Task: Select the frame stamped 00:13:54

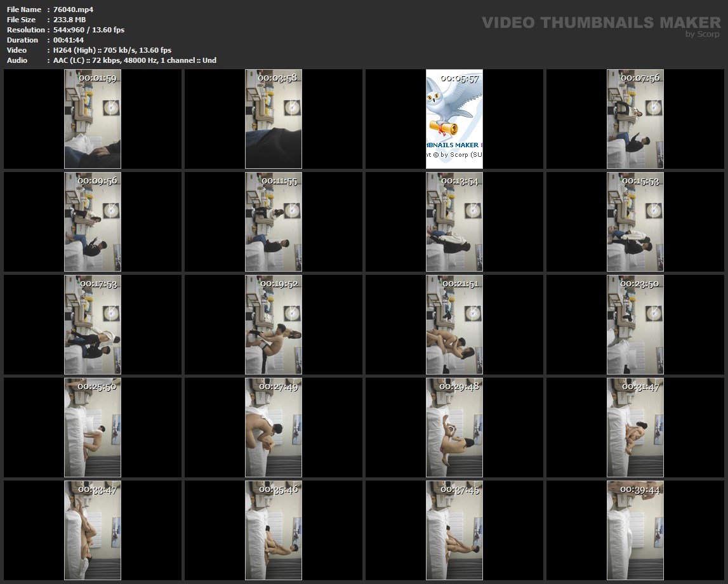Action: (x=454, y=222)
